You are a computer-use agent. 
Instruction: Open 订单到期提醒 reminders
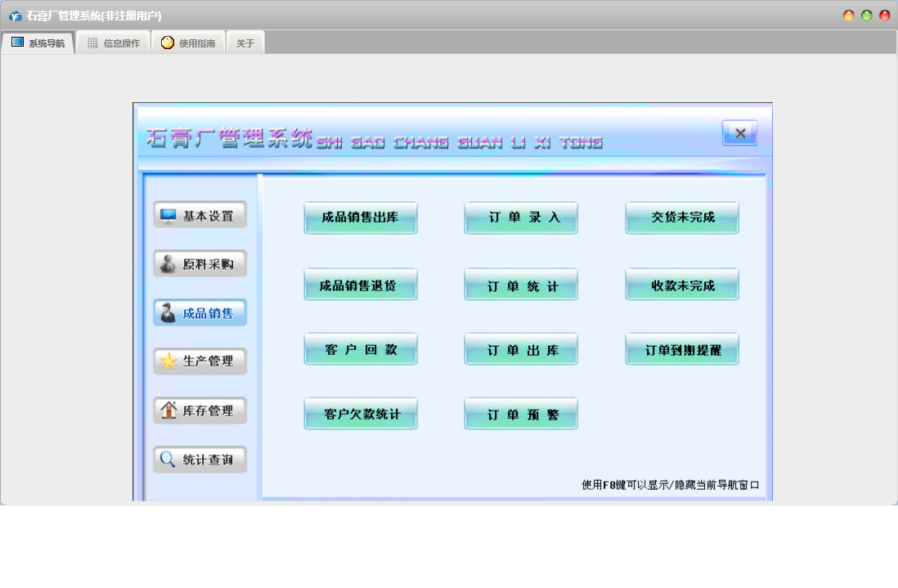click(682, 349)
